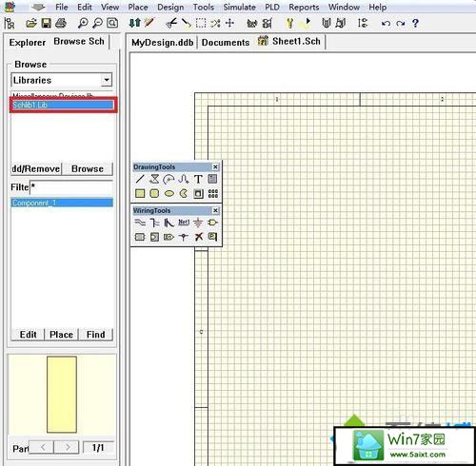The image size is (476, 466).
Task: Click the Place button below component list
Action: pyautogui.click(x=61, y=335)
